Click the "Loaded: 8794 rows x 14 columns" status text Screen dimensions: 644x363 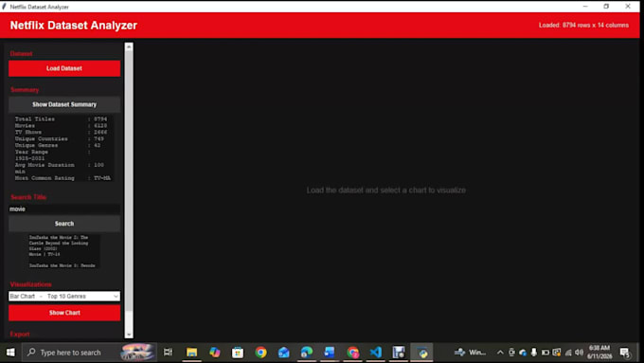(583, 25)
